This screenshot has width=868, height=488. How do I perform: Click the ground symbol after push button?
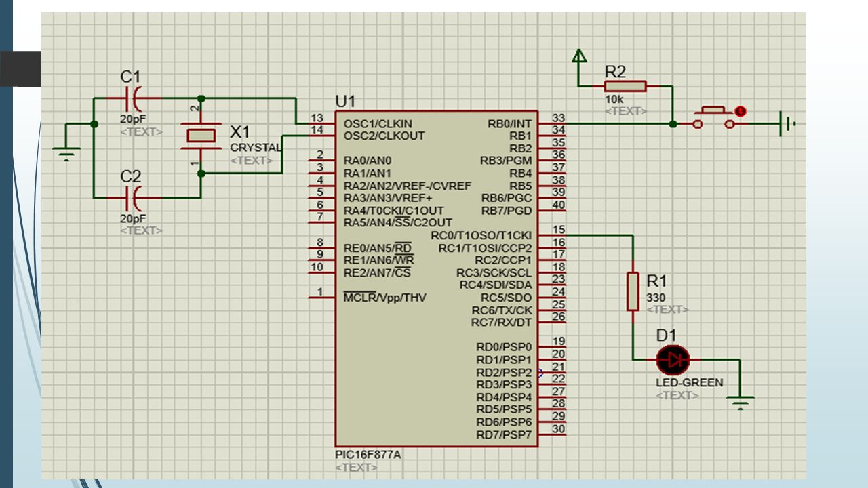tap(787, 124)
